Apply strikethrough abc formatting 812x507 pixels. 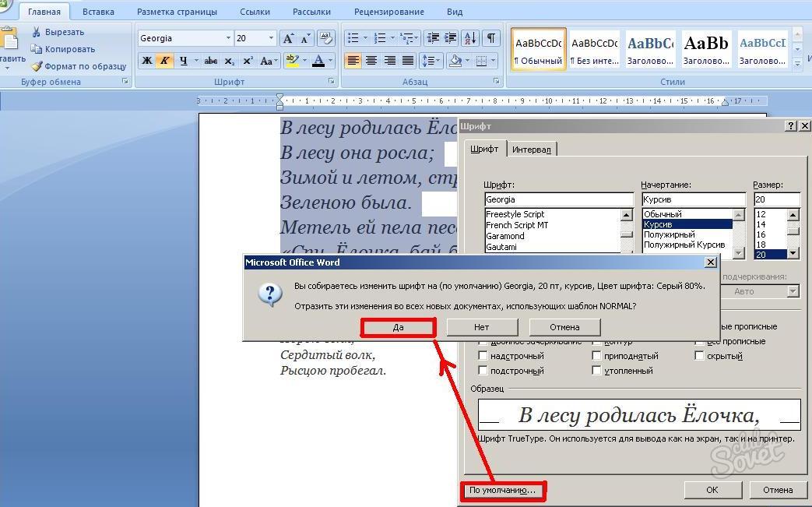click(x=211, y=61)
